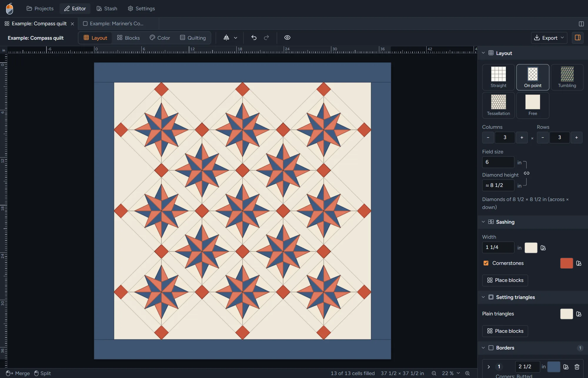
Task: Click the Field size input
Action: (x=498, y=162)
